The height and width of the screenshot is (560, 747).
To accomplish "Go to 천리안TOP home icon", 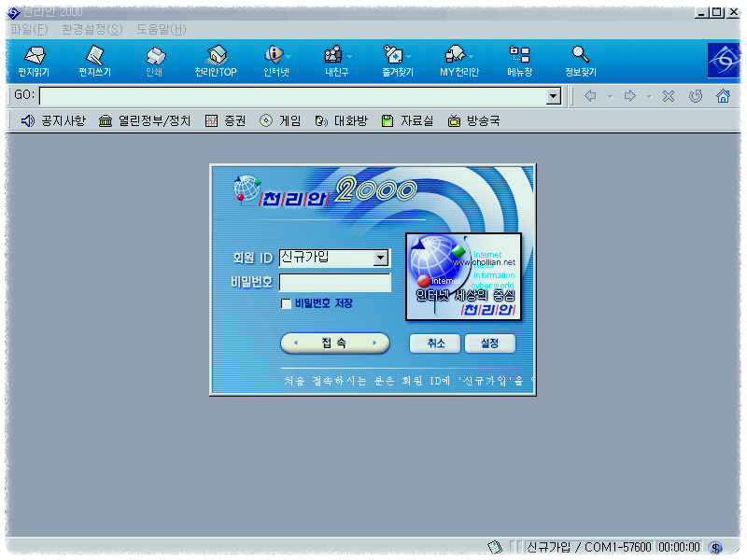I will 216,62.
